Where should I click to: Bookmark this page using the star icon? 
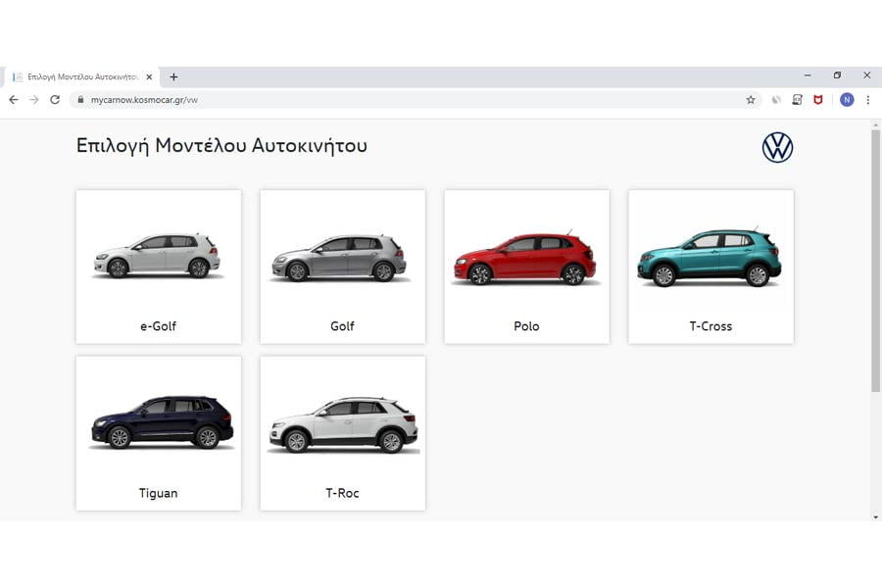(x=750, y=99)
